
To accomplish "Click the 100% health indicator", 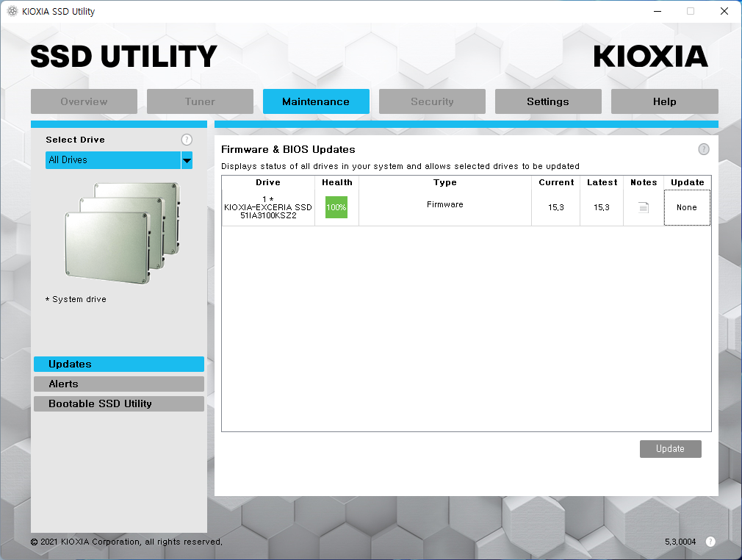I will [336, 207].
